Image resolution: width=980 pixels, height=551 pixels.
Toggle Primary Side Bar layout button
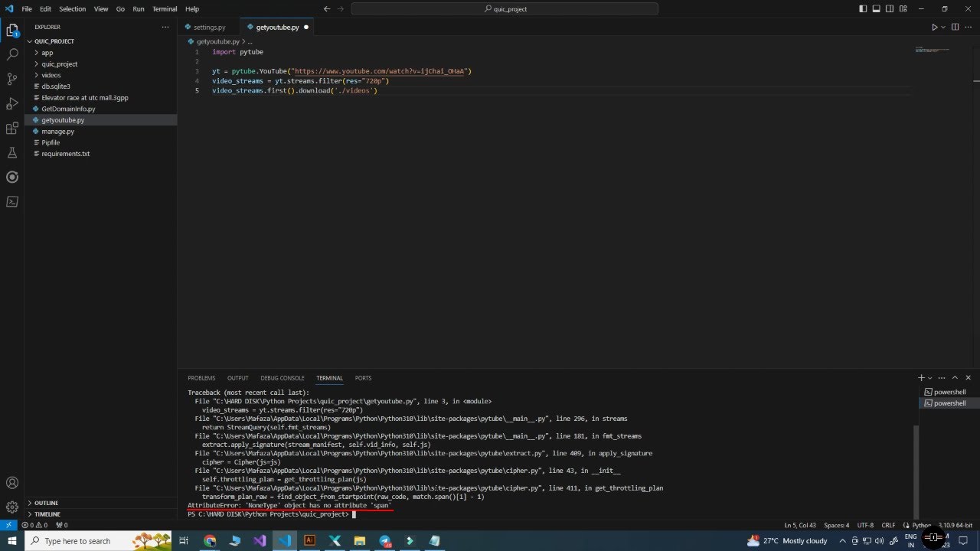pos(863,9)
